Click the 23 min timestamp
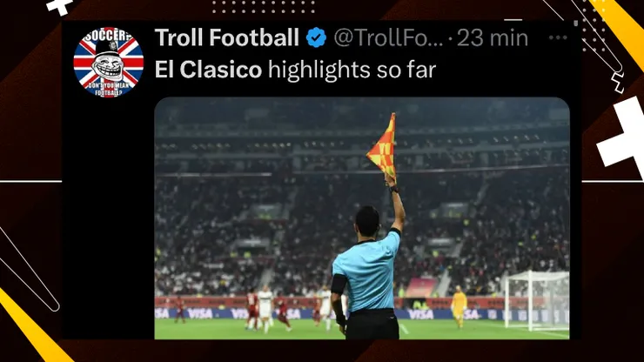Screen dimensions: 644x362 [x=493, y=37]
